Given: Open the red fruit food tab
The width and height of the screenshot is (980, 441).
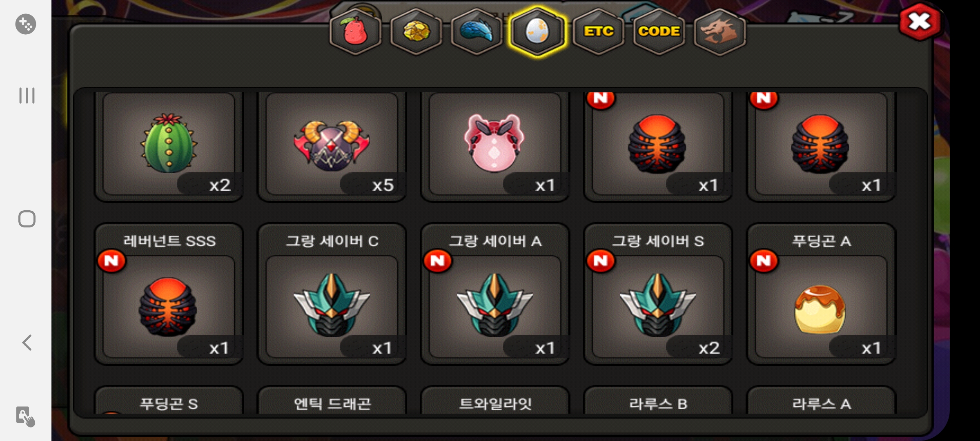Looking at the screenshot, I should [x=355, y=32].
